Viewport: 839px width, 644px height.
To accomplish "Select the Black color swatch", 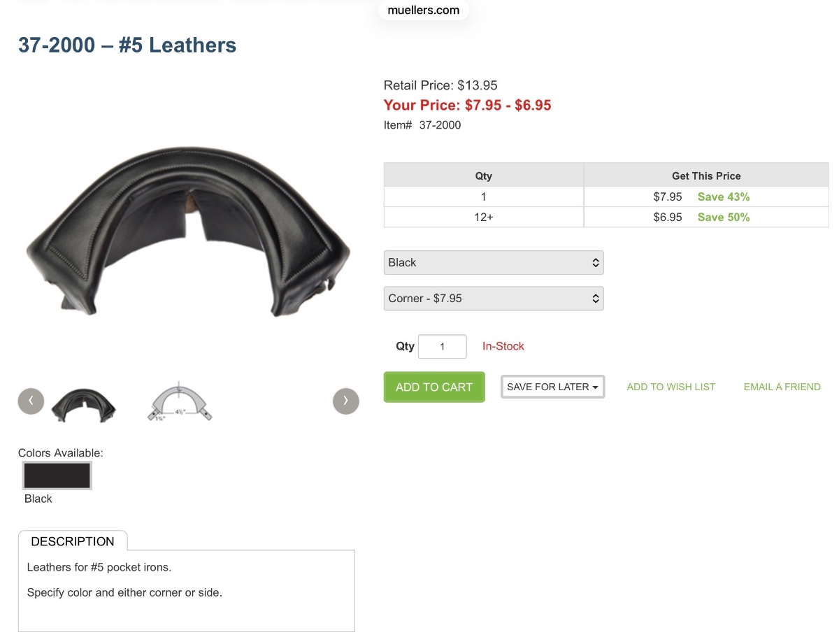I will point(57,475).
